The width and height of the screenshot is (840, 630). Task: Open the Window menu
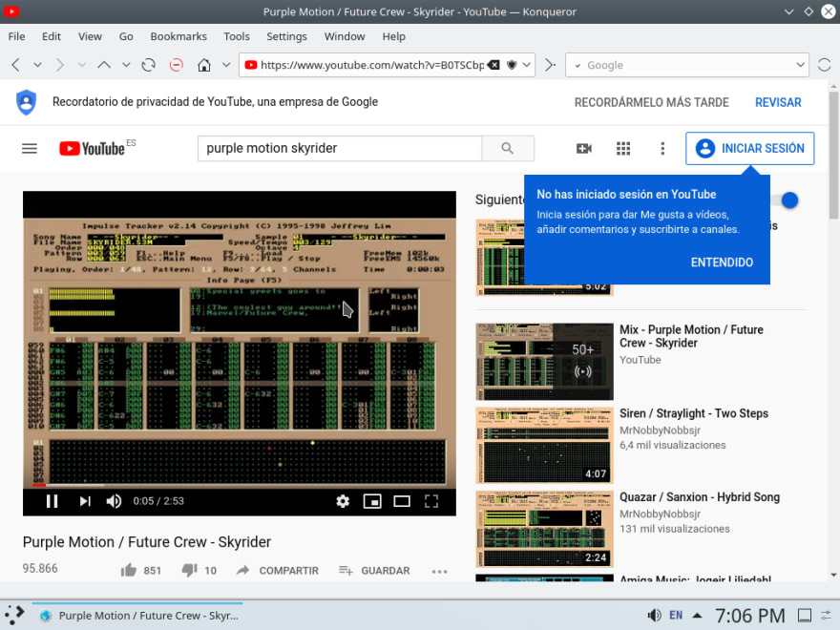tap(345, 36)
